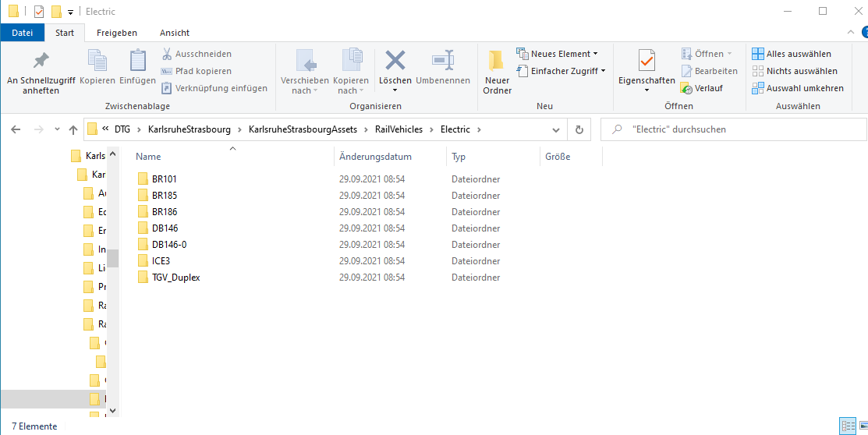Click Bearbeiten in ribbon
The image size is (868, 435).
tap(710, 71)
